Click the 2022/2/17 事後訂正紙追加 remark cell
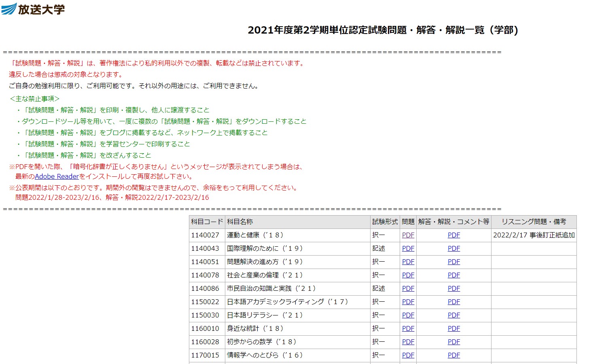The width and height of the screenshot is (589, 364). (x=535, y=235)
